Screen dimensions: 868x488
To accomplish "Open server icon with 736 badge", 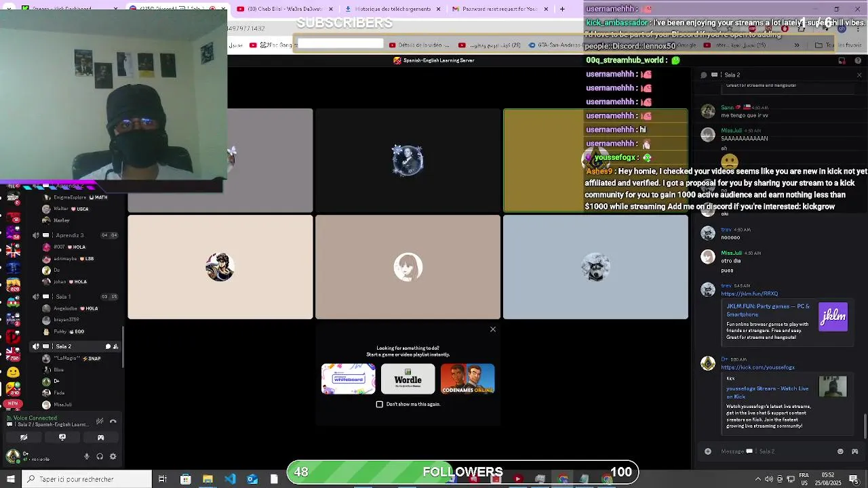I will coord(13,354).
